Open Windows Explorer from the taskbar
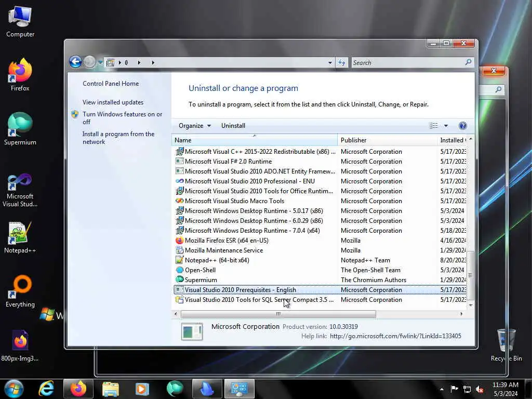This screenshot has width=532, height=399. click(x=111, y=389)
